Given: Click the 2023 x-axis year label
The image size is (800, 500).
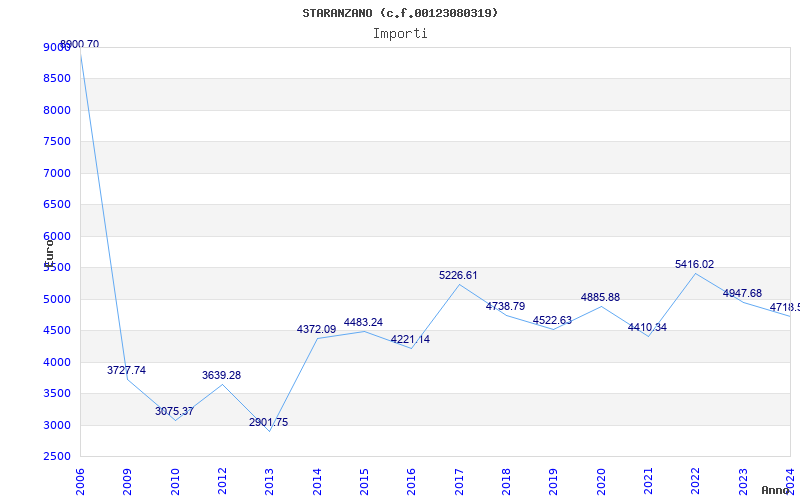Looking at the screenshot, I should tap(743, 481).
